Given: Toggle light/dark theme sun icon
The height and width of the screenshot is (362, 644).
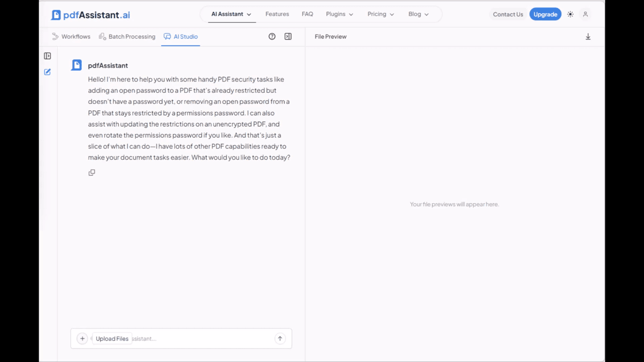Looking at the screenshot, I should point(570,14).
